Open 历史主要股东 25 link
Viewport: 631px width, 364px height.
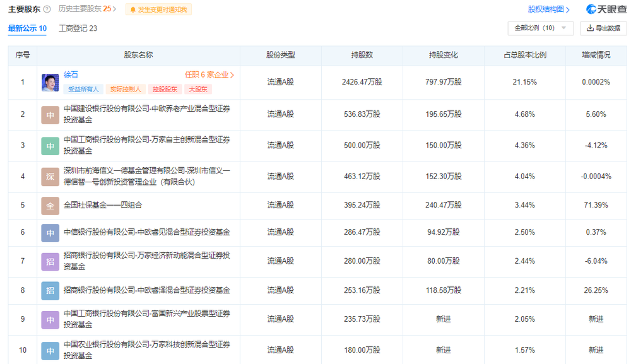(x=87, y=9)
